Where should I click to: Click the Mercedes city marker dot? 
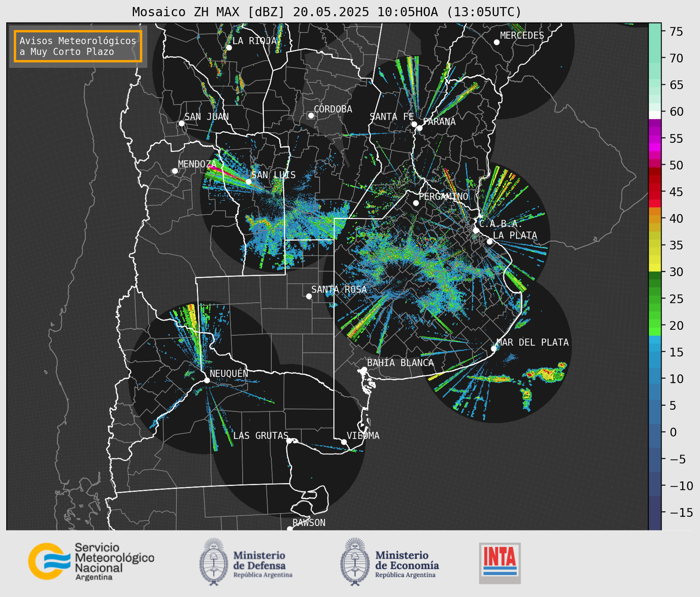click(x=496, y=42)
